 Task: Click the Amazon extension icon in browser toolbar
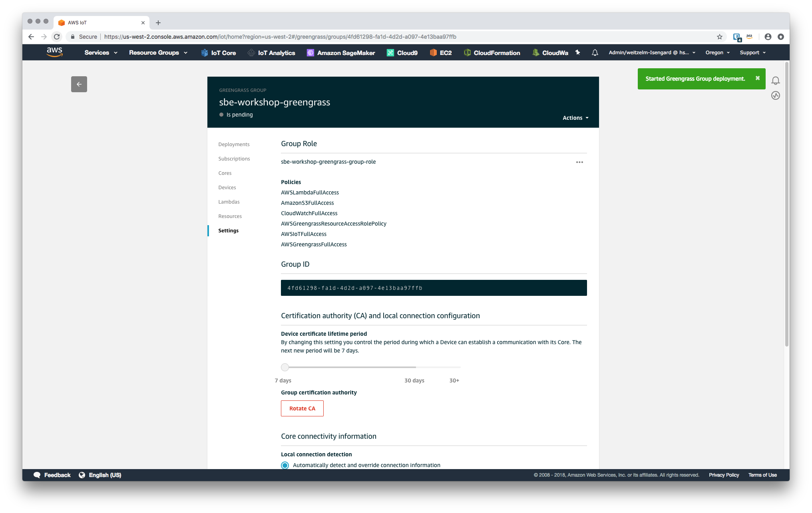click(749, 37)
